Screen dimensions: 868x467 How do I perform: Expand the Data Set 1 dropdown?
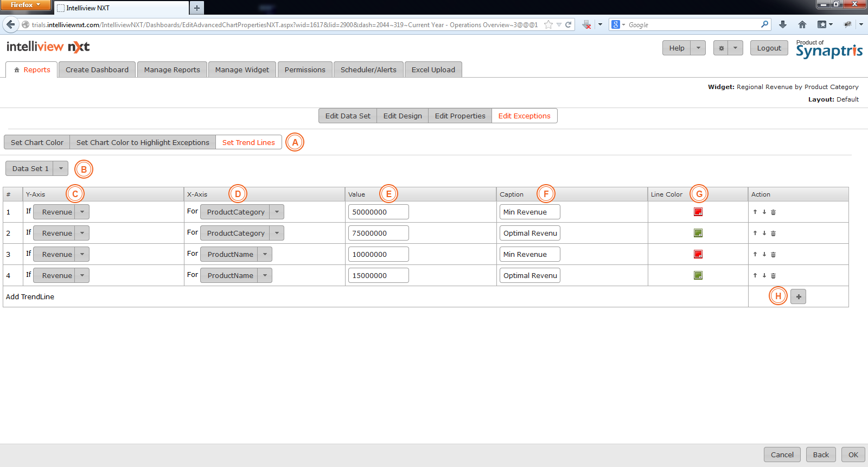tap(61, 168)
